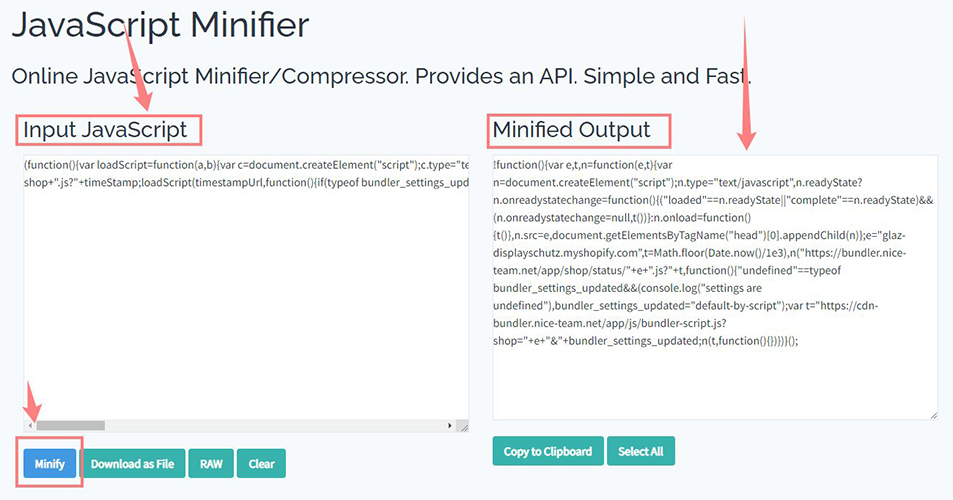Click the "Input JavaScript" heading

pyautogui.click(x=105, y=130)
